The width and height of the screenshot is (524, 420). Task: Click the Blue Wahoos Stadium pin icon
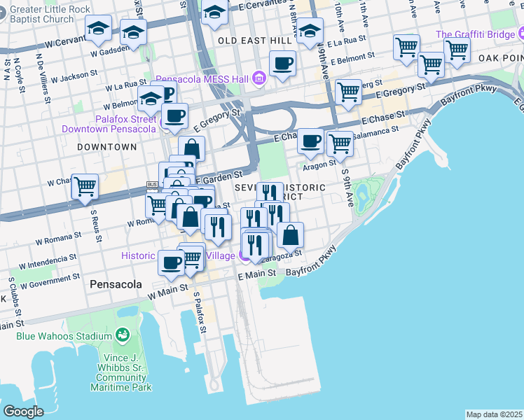click(122, 335)
